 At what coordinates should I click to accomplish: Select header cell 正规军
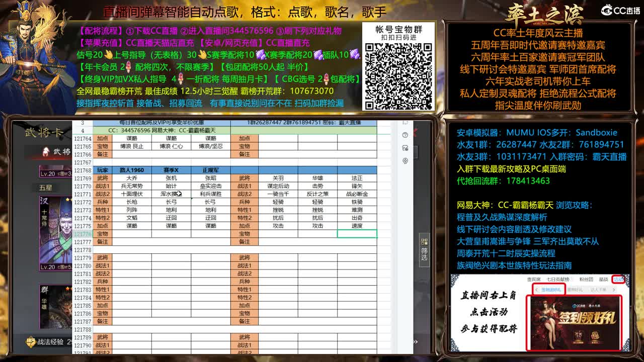pyautogui.click(x=210, y=170)
